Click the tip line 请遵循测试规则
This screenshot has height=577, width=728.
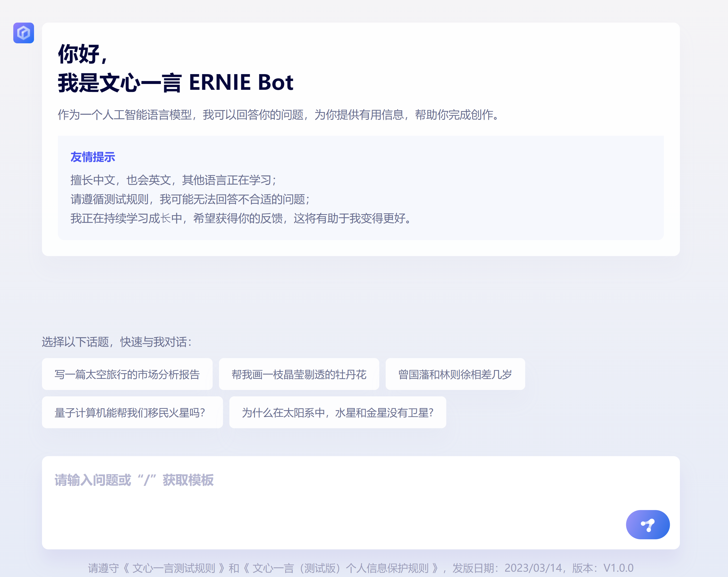pos(190,199)
